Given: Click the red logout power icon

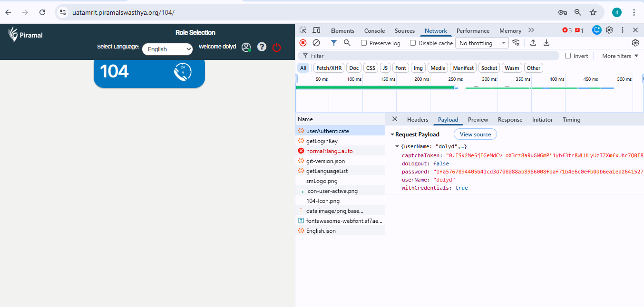Looking at the screenshot, I should pos(276,48).
